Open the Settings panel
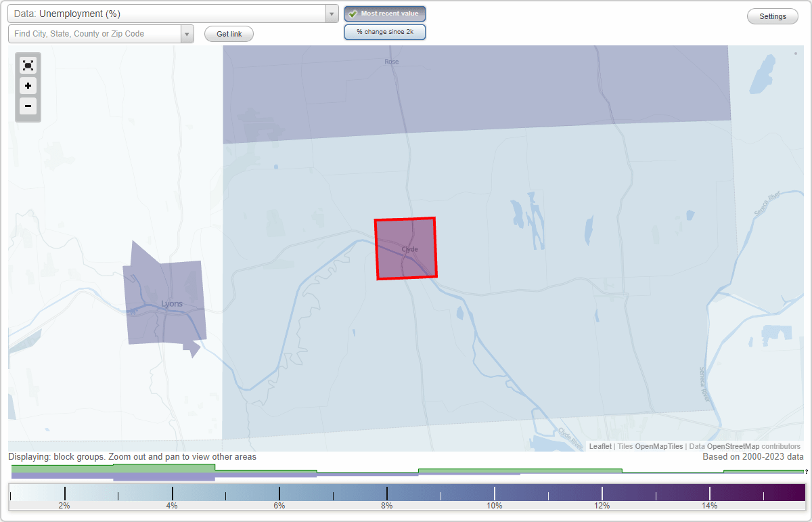This screenshot has height=522, width=812. pyautogui.click(x=772, y=16)
